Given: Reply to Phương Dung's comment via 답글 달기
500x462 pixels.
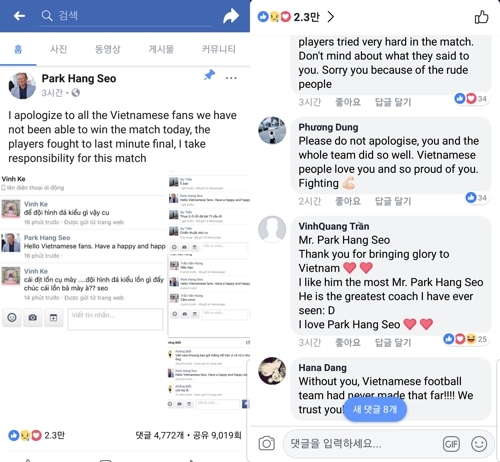Looking at the screenshot, I should pyautogui.click(x=393, y=201).
